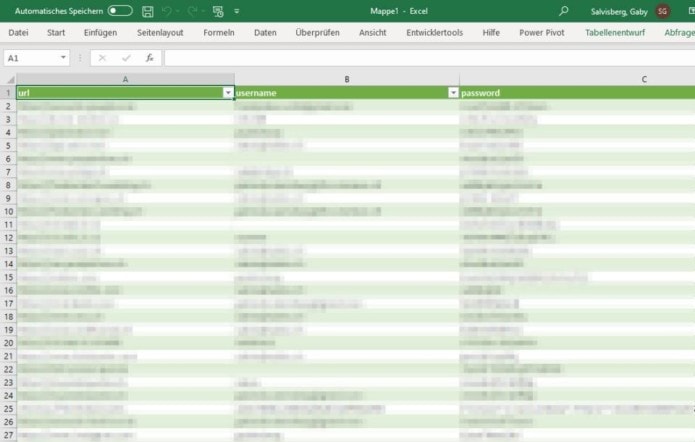Click the Salvisberg, Gaby account name
Screen dimensions: 695x442
(x=619, y=11)
